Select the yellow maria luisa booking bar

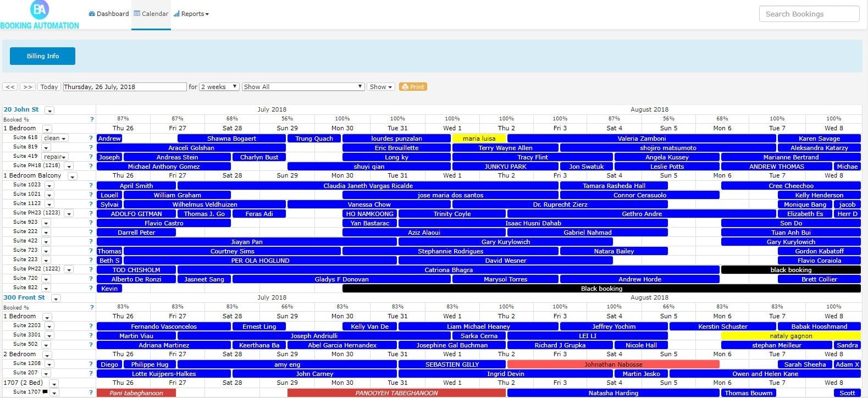tap(479, 139)
